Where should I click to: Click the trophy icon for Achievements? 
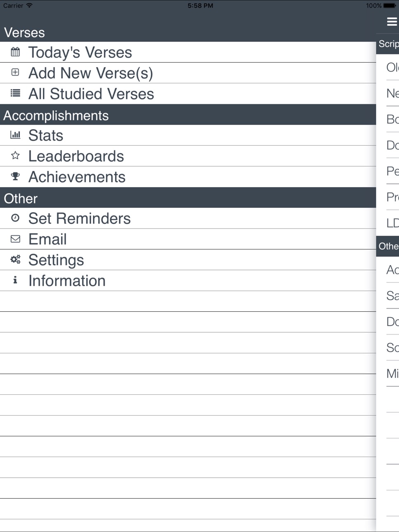[x=15, y=177]
